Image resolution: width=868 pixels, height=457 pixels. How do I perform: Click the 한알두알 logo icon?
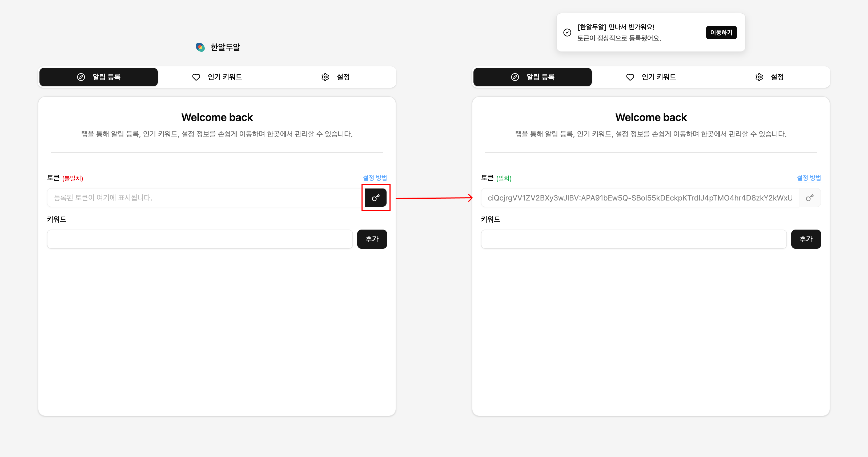[200, 47]
